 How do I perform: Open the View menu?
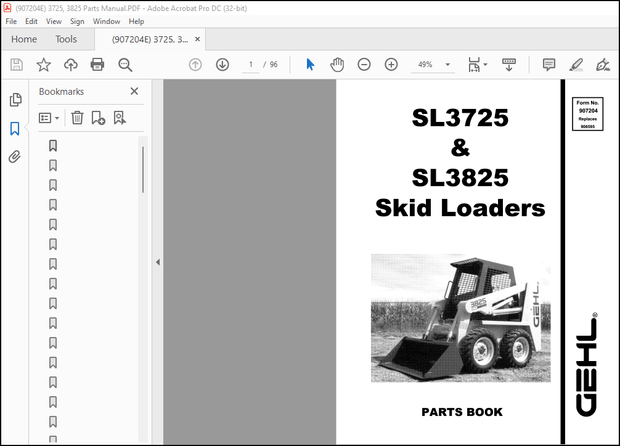pyautogui.click(x=54, y=21)
